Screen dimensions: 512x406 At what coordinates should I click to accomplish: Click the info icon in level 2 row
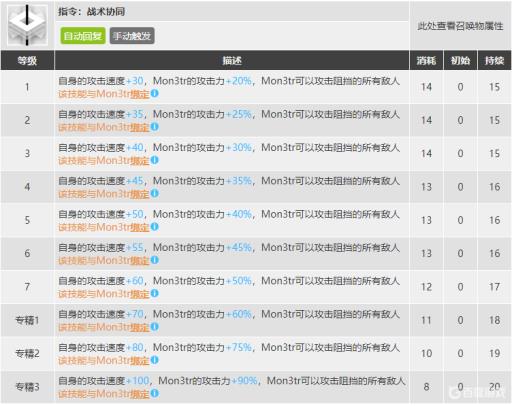coord(154,127)
